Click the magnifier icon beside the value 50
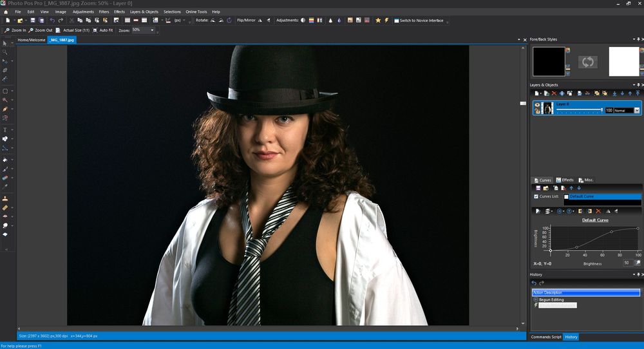The height and width of the screenshot is (349, 644). click(x=638, y=263)
